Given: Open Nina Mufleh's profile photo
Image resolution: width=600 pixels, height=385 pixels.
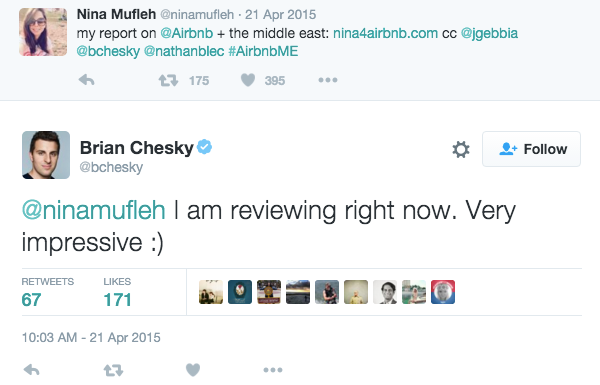Looking at the screenshot, I should (x=43, y=32).
